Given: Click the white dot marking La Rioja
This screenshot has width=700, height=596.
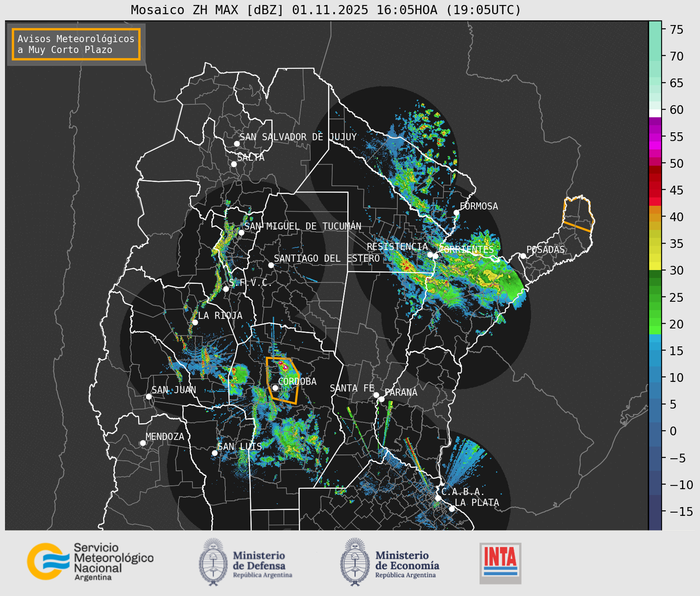Looking at the screenshot, I should coord(195,322).
